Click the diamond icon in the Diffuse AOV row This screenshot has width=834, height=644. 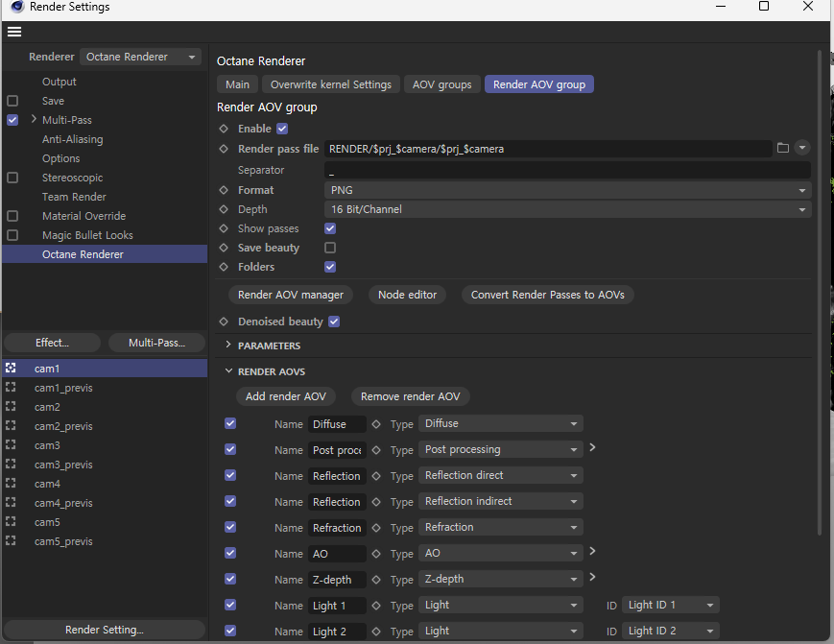coord(376,424)
